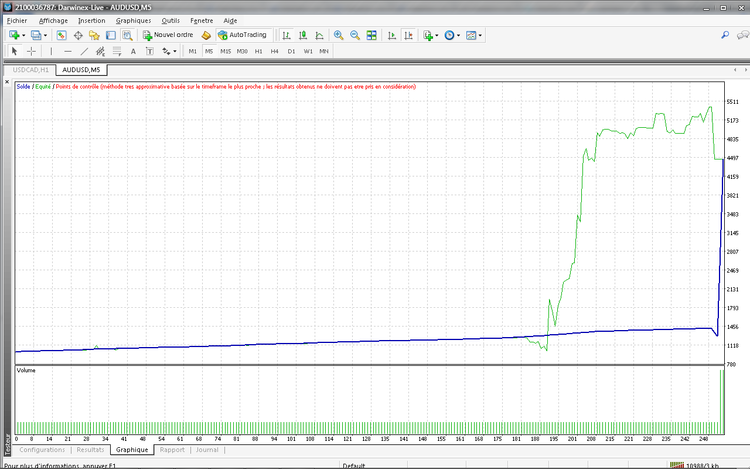Switch chart to H4 timeframe

[274, 51]
